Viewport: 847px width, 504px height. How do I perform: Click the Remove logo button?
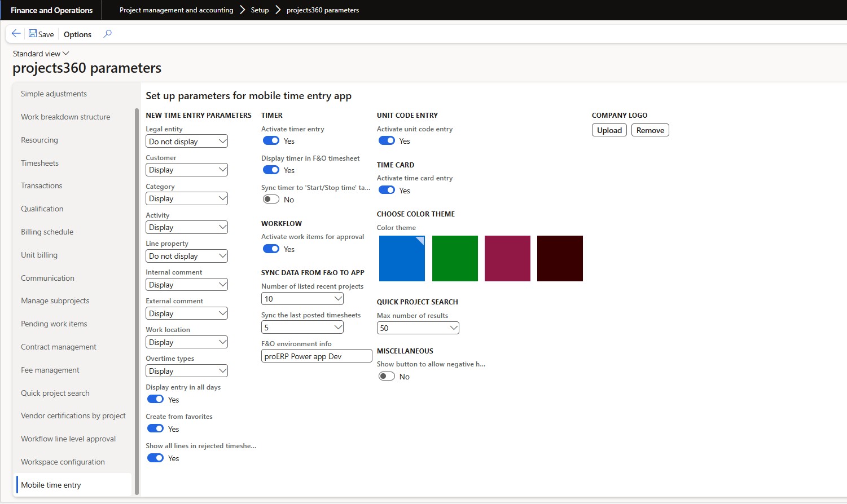[650, 130]
